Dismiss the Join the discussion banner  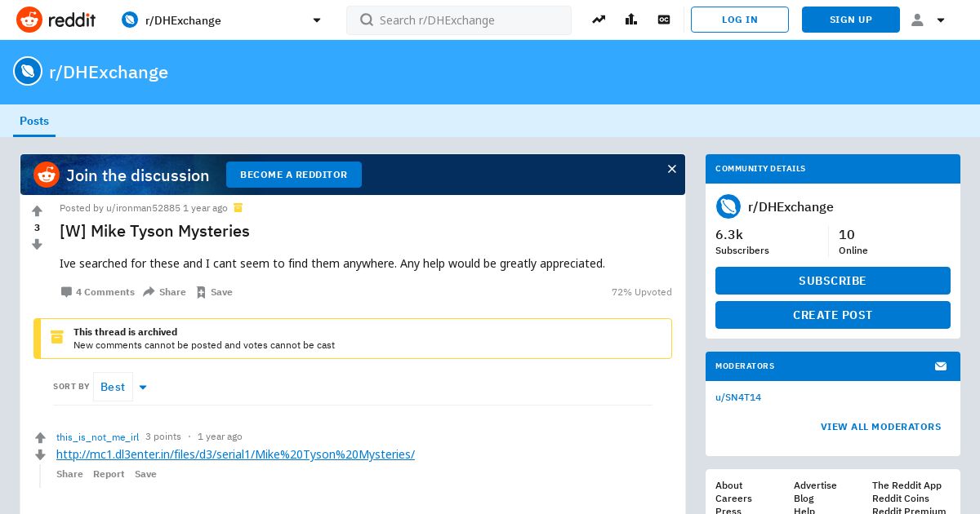[672, 169]
